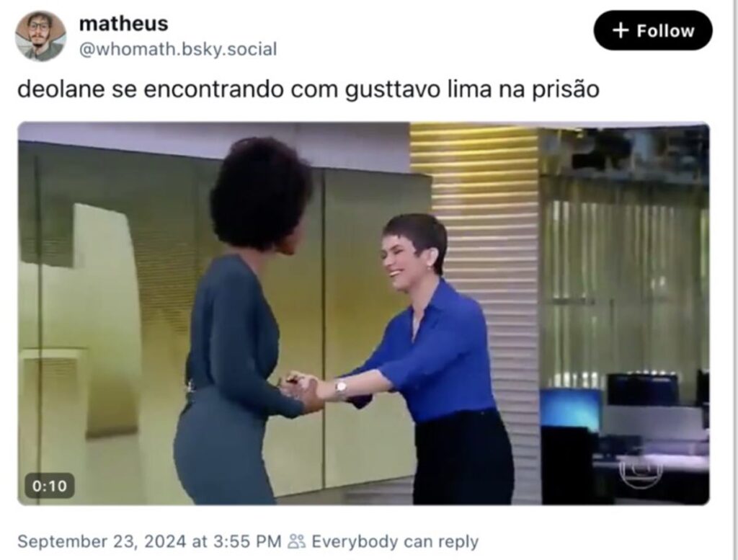Open the Everybody can reply setting

(x=395, y=541)
